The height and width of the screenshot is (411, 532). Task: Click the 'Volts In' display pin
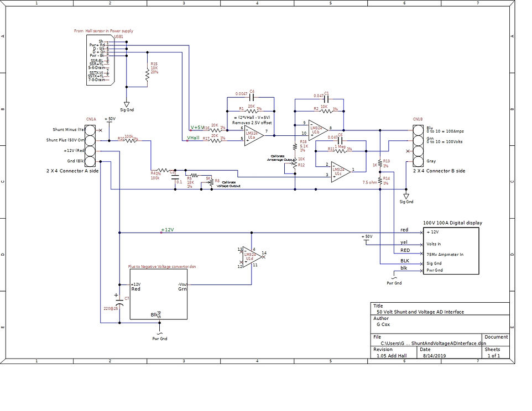pyautogui.click(x=434, y=244)
